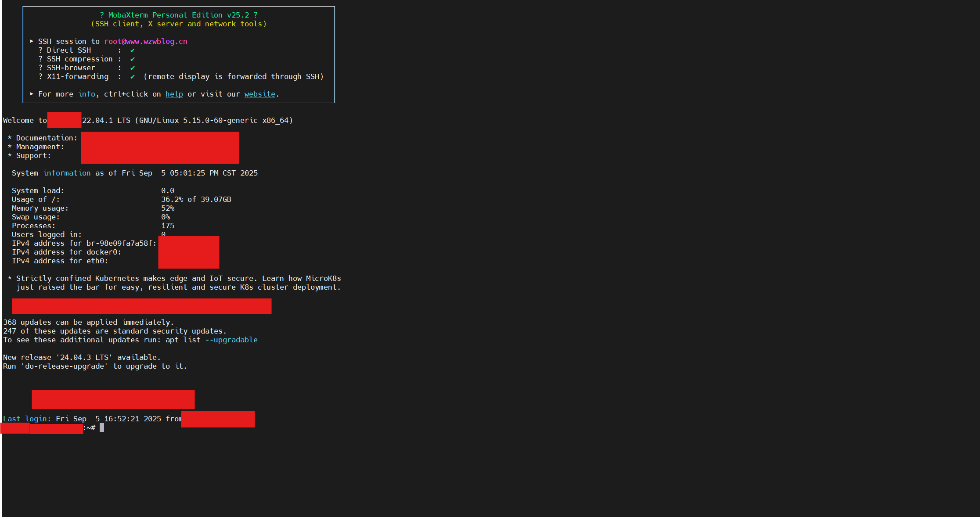Open the 'website' link in the banner
This screenshot has width=980, height=517.
pyautogui.click(x=259, y=94)
